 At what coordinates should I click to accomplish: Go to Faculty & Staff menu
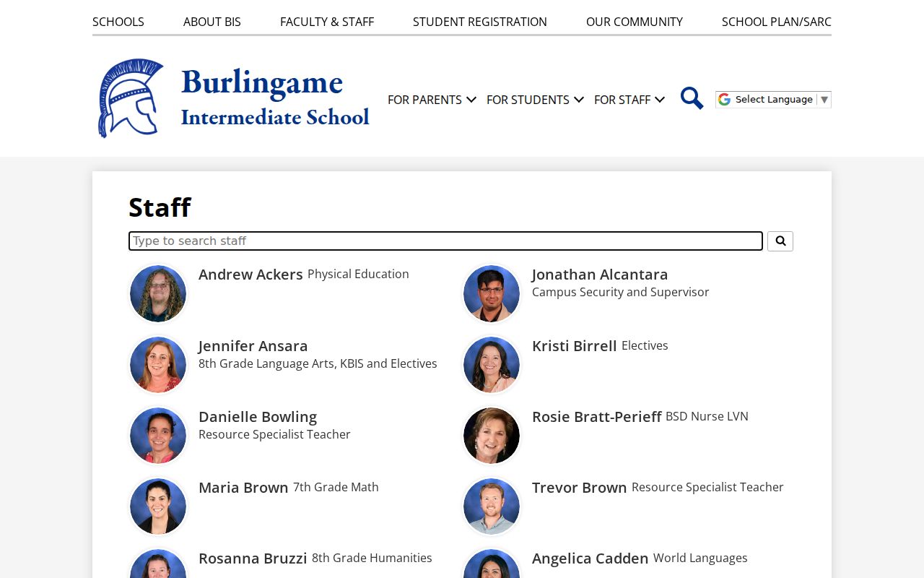pyautogui.click(x=327, y=22)
